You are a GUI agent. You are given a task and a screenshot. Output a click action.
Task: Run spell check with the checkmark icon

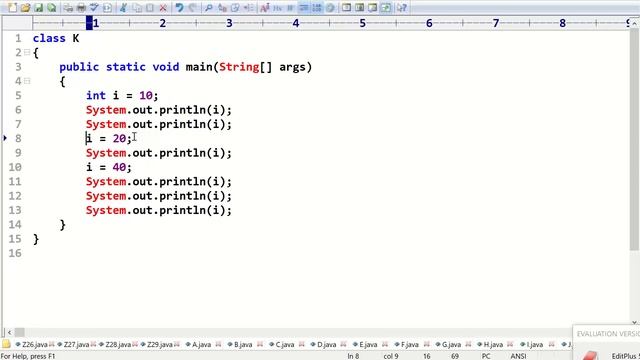click(94, 7)
